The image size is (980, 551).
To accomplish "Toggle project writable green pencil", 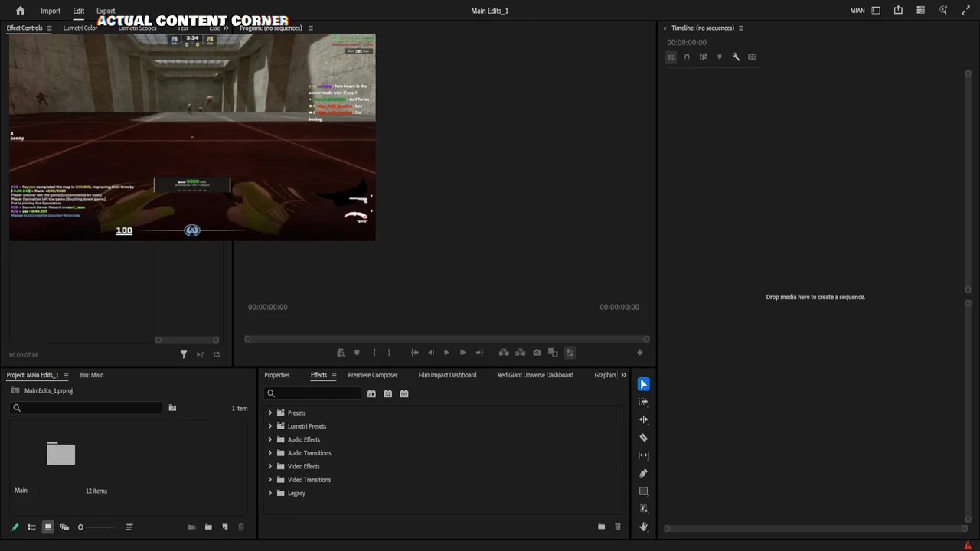I will pos(15,527).
